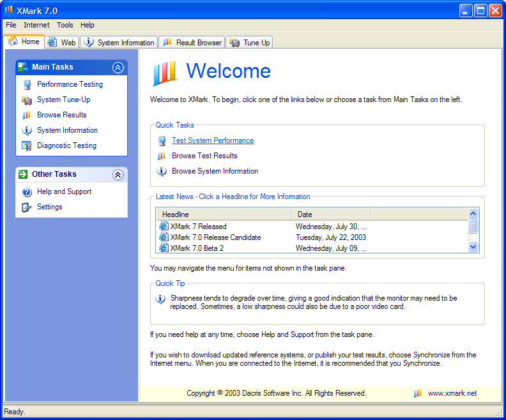The width and height of the screenshot is (506, 420).
Task: Click the XMark 7.0 Release Candidate page icon
Action: pyautogui.click(x=164, y=237)
